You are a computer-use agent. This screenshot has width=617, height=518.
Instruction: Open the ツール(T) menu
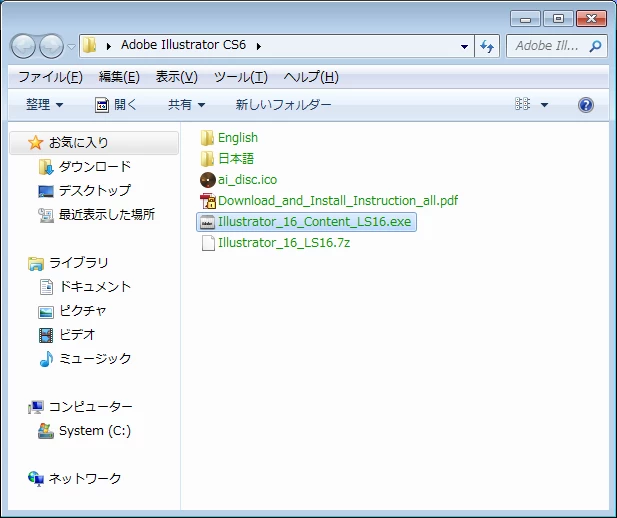tap(240, 77)
